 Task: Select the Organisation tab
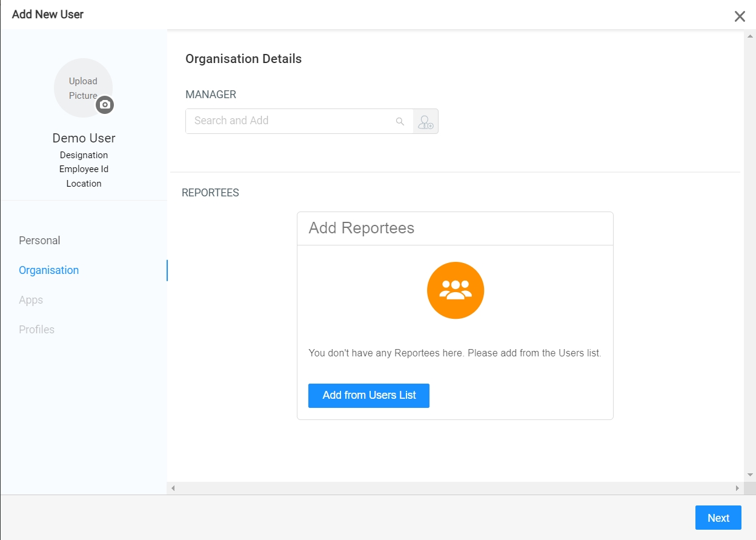pos(48,270)
